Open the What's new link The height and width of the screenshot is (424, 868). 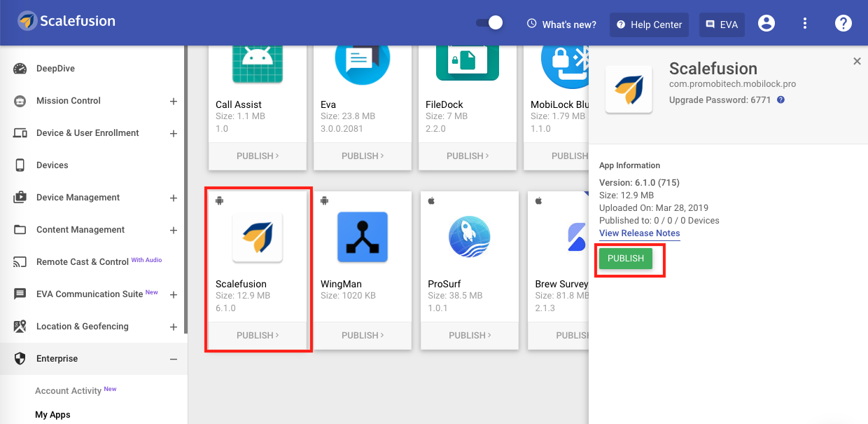(562, 25)
